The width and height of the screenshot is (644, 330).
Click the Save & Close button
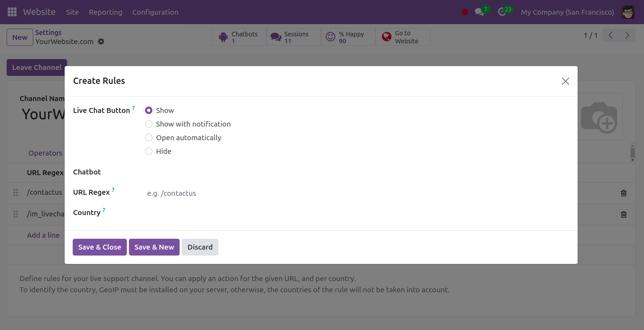(x=100, y=247)
